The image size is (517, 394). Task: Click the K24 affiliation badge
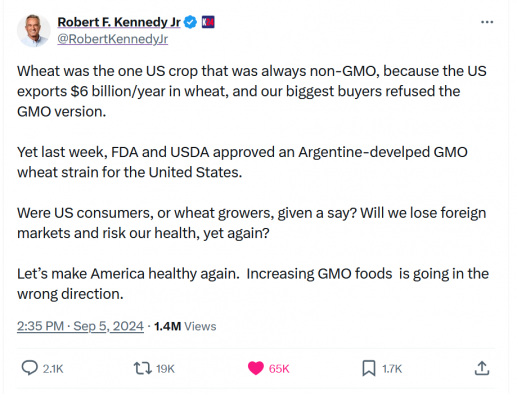point(208,22)
